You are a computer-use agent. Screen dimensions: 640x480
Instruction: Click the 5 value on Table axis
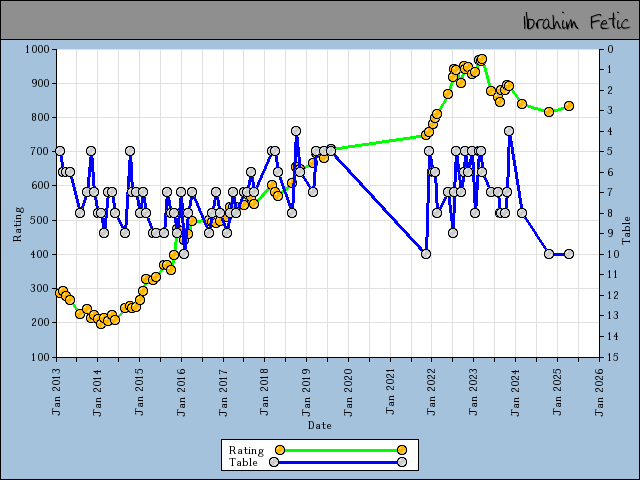tap(611, 151)
